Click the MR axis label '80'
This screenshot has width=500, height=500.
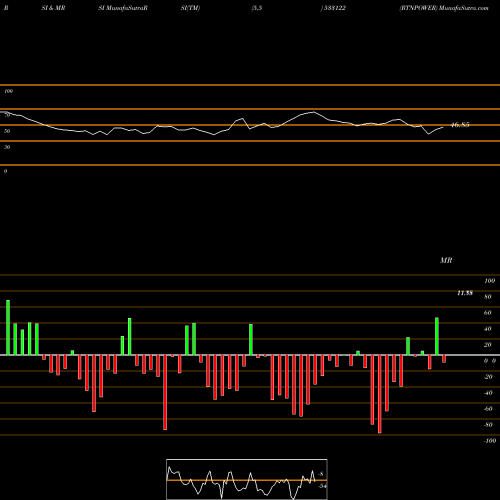tap(487, 297)
